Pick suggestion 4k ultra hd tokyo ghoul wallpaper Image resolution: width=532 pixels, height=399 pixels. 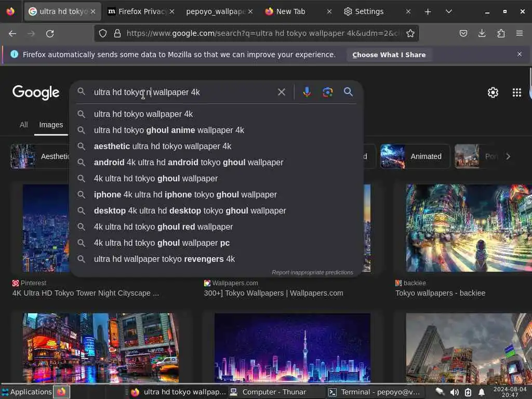coord(217,179)
